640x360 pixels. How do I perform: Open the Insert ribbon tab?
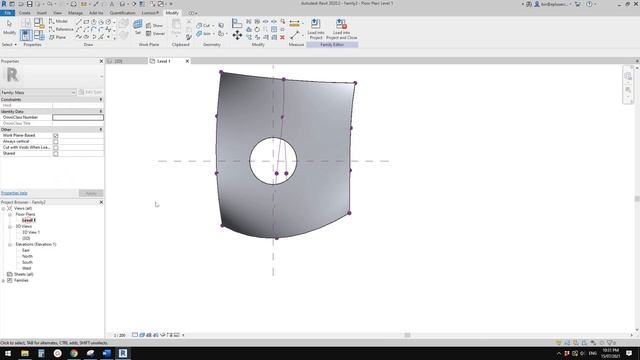(x=42, y=13)
